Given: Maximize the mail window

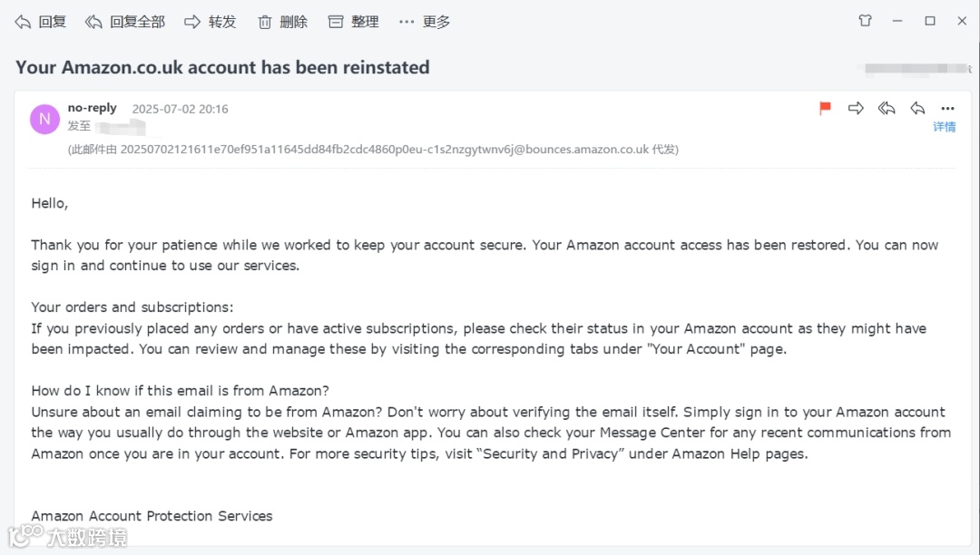Looking at the screenshot, I should (930, 21).
